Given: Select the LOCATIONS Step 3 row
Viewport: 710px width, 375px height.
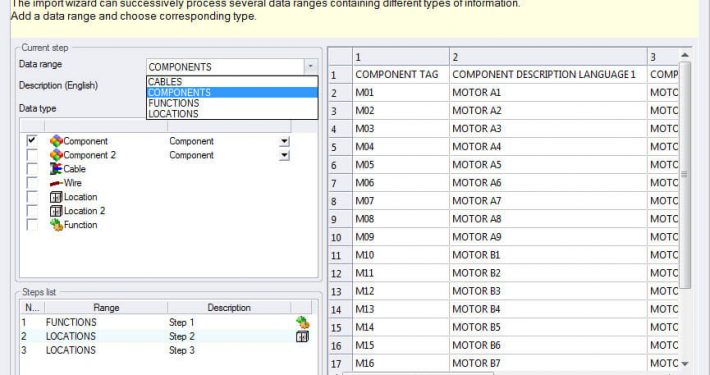Looking at the screenshot, I should 166,351.
